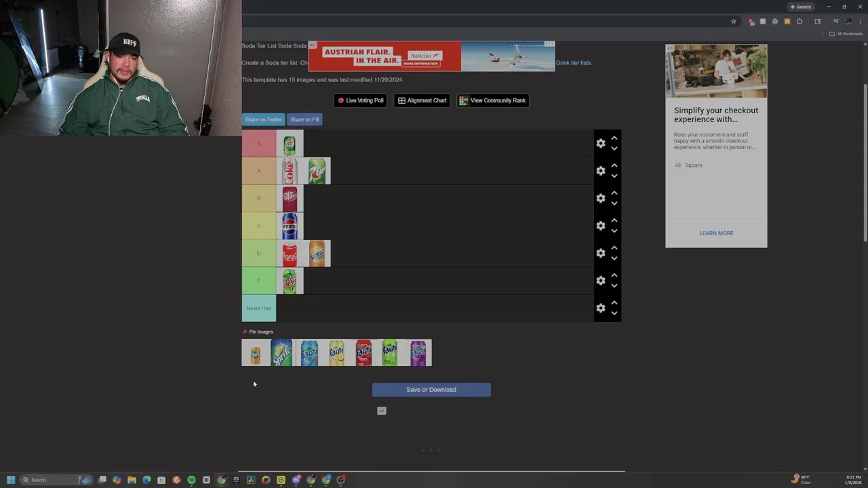Click the Save or Download button
This screenshot has width=868, height=488.
click(431, 390)
